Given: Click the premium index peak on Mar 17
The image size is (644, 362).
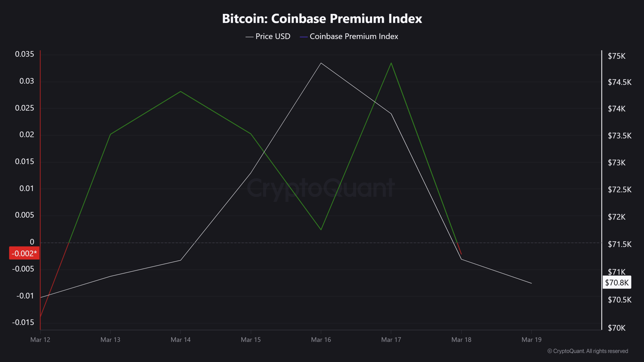Looking at the screenshot, I should (391, 63).
